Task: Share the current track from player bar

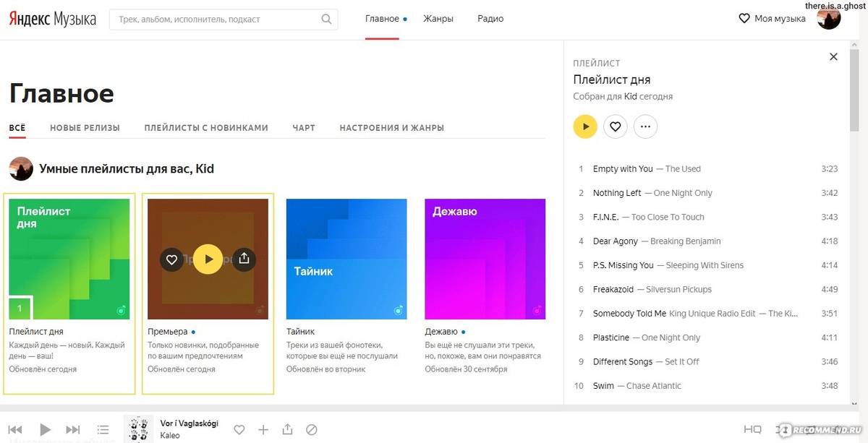Action: [x=288, y=430]
